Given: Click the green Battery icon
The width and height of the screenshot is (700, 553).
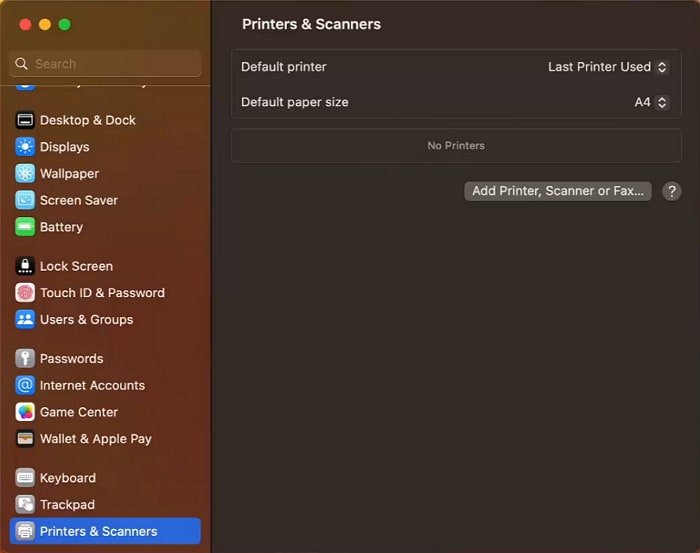Looking at the screenshot, I should 25,227.
